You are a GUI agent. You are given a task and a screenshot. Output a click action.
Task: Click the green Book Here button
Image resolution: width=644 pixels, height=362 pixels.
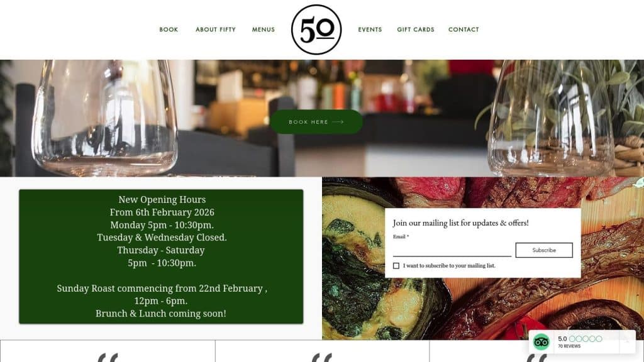[x=316, y=122]
